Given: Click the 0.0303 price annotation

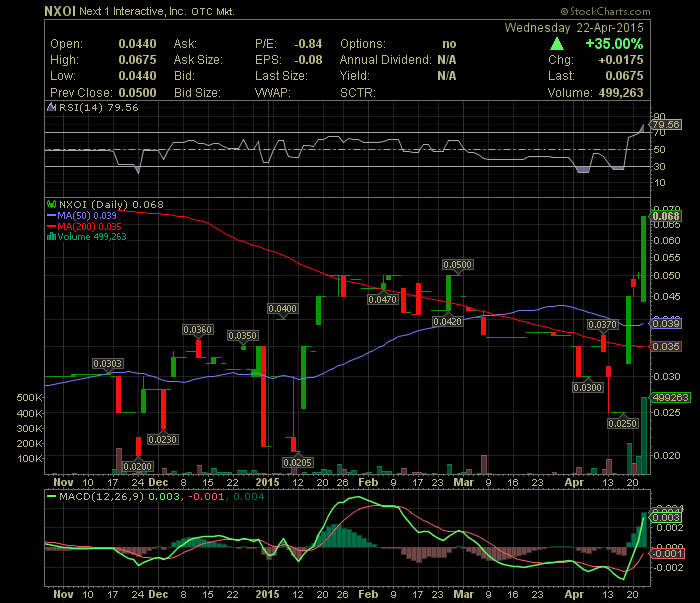Looking at the screenshot, I should [108, 364].
